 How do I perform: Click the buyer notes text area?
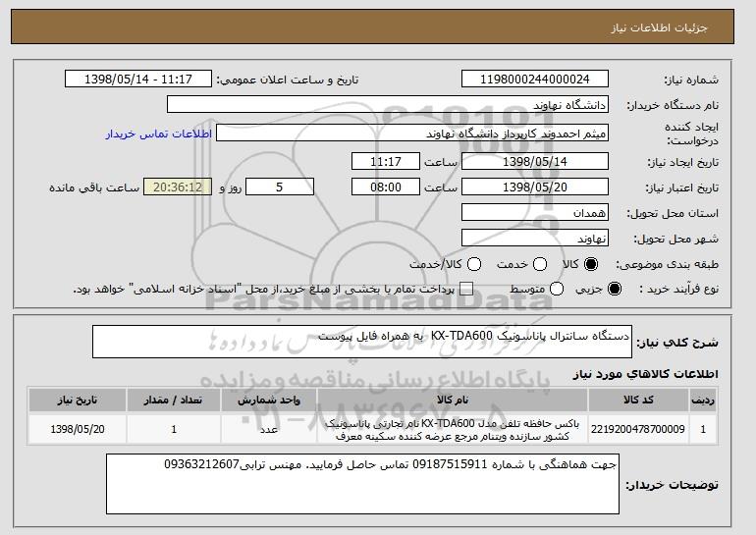tap(362, 484)
